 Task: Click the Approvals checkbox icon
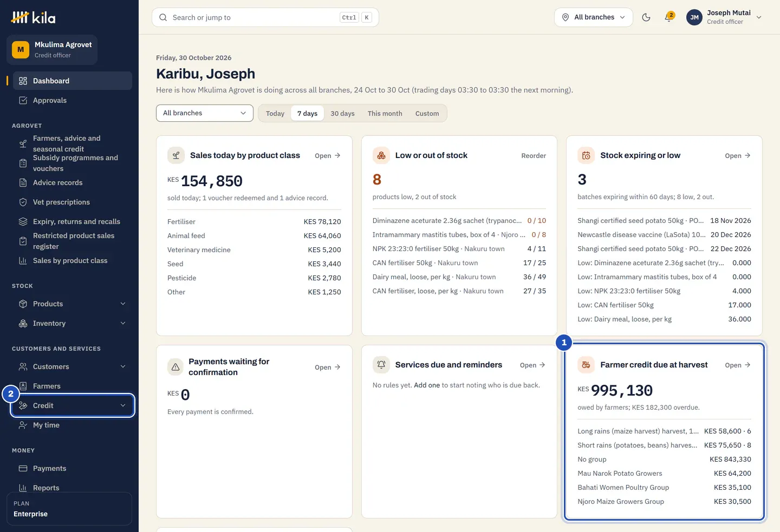point(23,100)
